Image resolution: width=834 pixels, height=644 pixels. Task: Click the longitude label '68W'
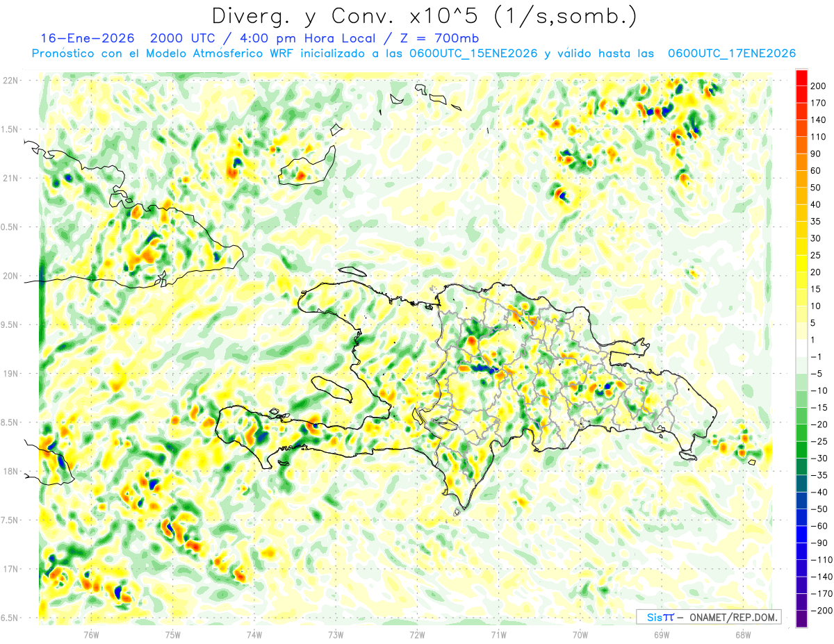[x=743, y=635]
